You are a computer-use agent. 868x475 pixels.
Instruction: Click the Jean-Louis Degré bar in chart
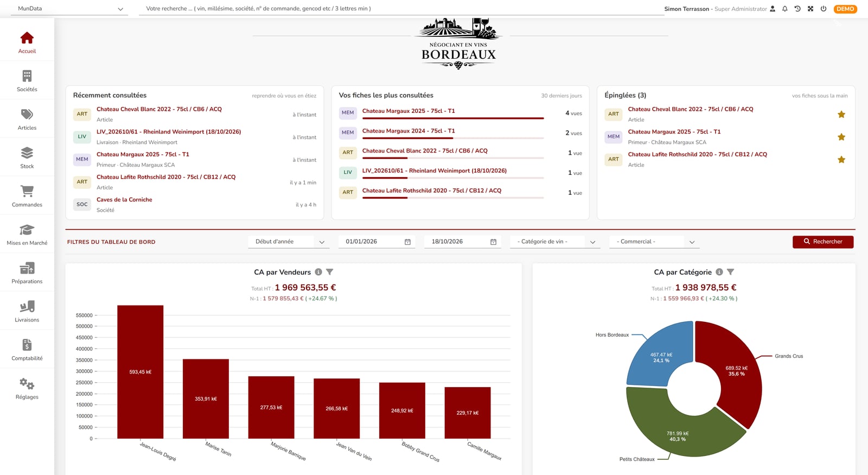pyautogui.click(x=140, y=372)
